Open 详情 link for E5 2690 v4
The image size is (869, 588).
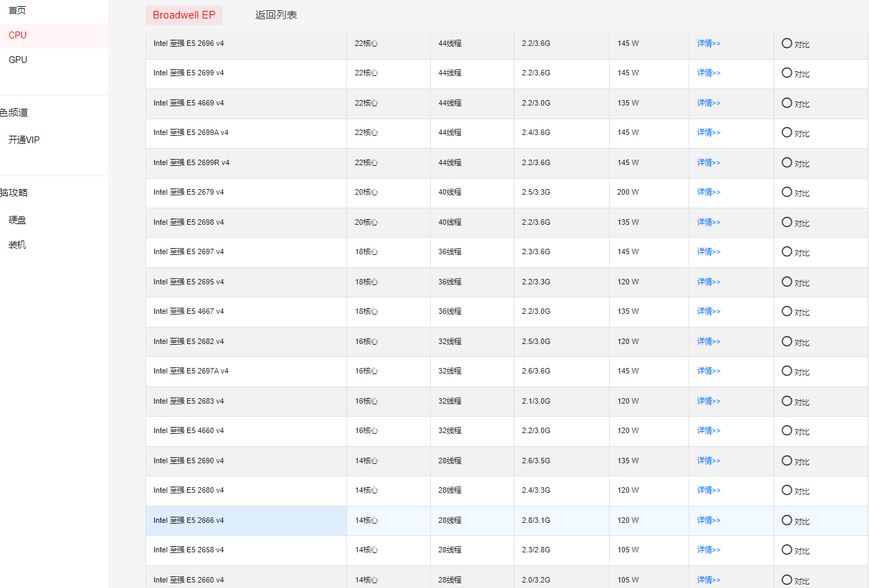pyautogui.click(x=709, y=461)
